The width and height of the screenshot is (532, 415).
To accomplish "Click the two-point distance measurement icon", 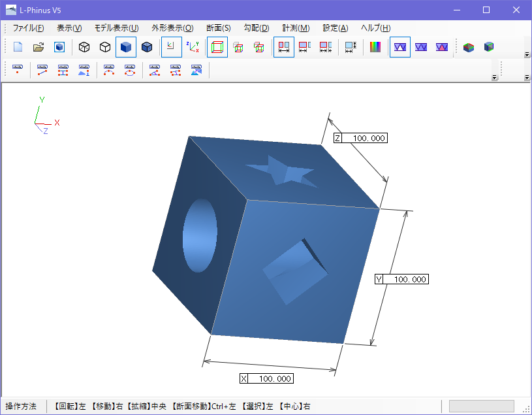I will [42, 70].
